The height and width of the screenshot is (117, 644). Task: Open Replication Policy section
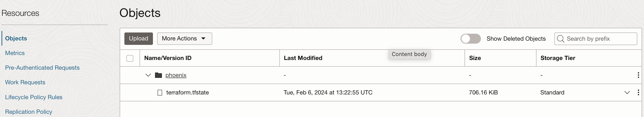[29, 112]
